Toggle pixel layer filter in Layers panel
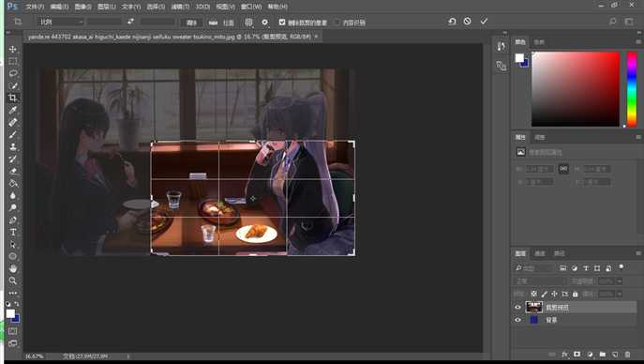The width and height of the screenshot is (644, 364). (x=563, y=268)
